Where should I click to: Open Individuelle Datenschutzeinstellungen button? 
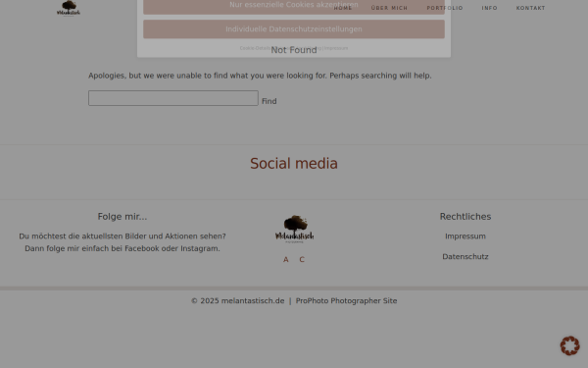(294, 28)
